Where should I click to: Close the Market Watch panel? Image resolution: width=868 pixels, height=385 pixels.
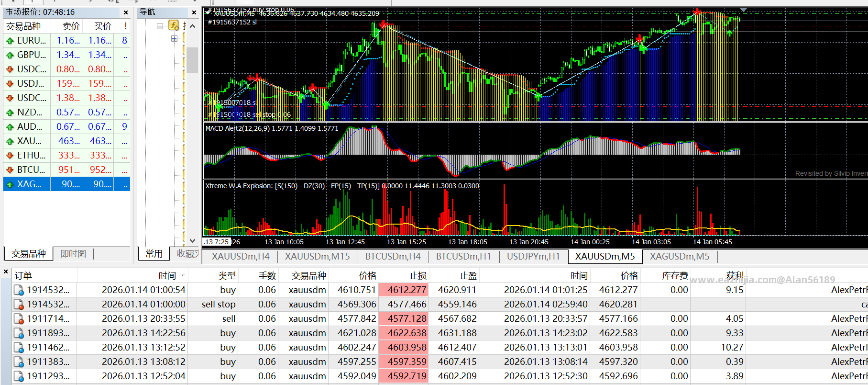tap(126, 12)
